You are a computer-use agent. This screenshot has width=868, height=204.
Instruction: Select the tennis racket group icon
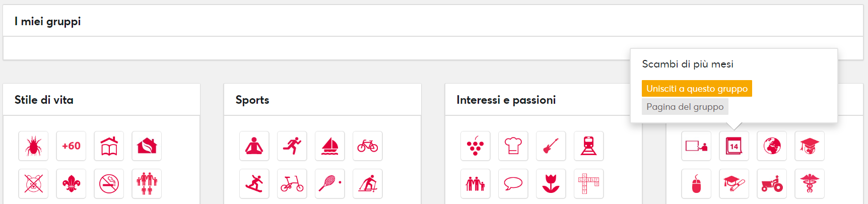[x=329, y=184]
